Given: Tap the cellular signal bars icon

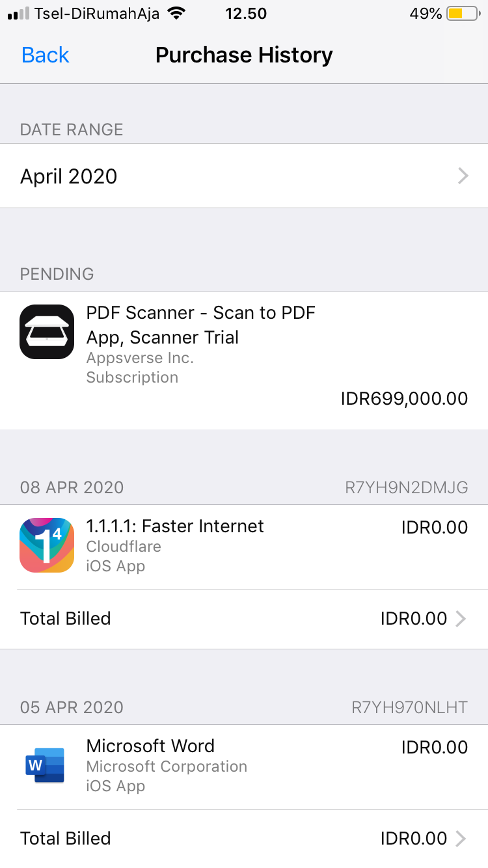Looking at the screenshot, I should (x=18, y=14).
